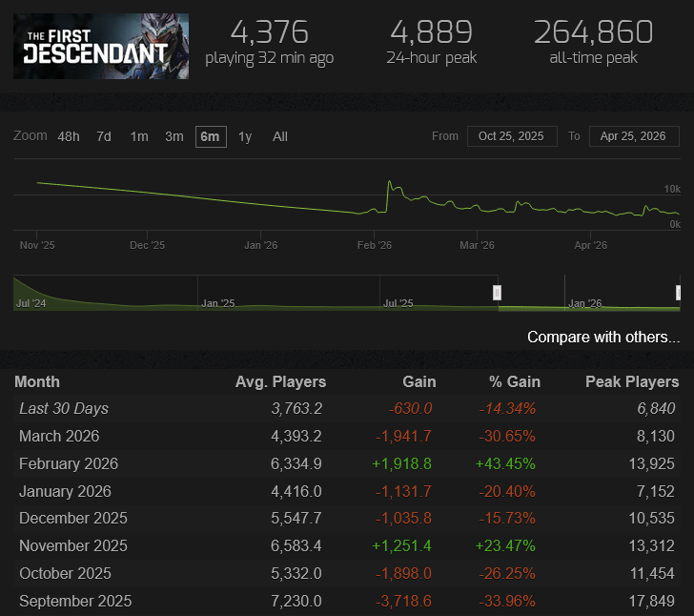
Task: Select the 6m zoom range
Action: tap(211, 137)
